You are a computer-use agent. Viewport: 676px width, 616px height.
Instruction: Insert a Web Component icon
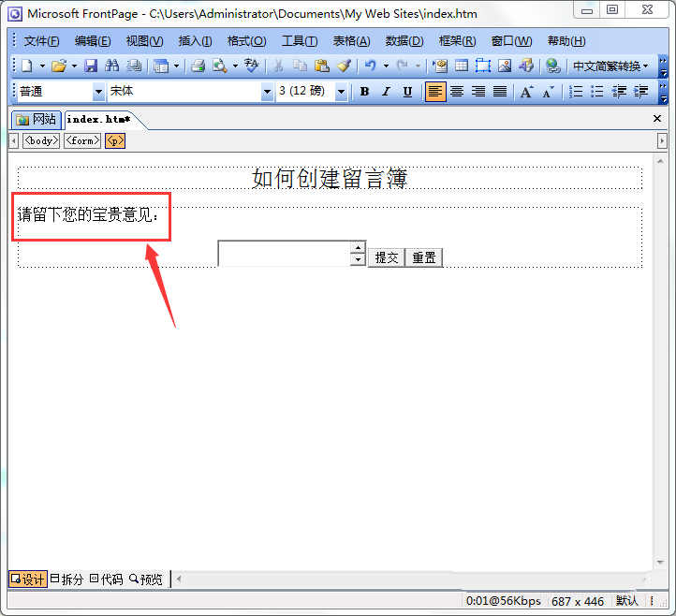(440, 66)
